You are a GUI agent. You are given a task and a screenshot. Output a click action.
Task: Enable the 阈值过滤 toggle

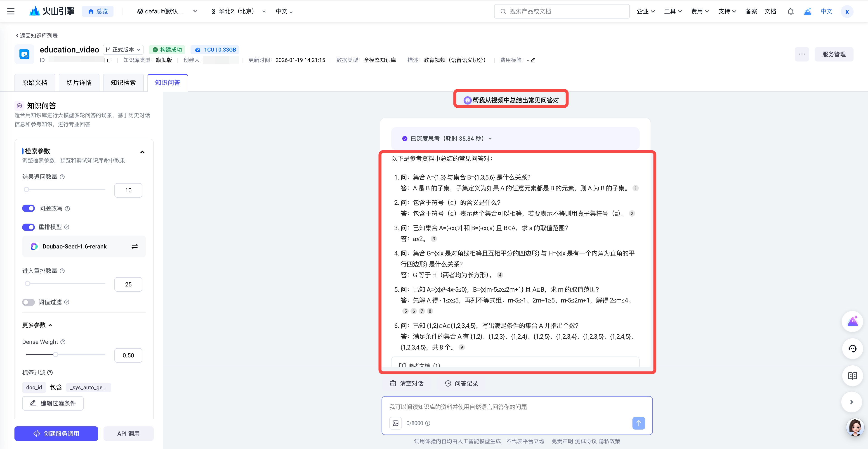[x=28, y=302]
